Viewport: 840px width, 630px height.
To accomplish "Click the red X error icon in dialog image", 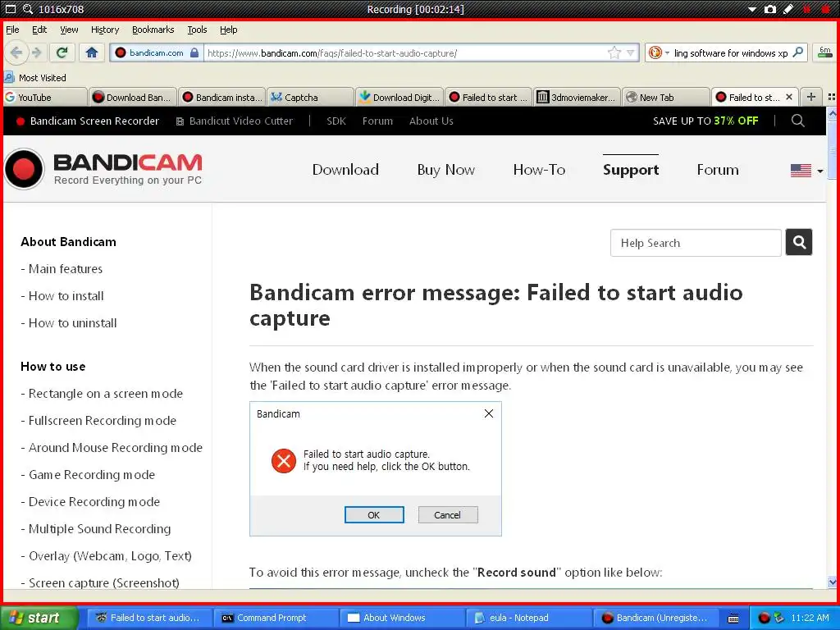I will coord(283,460).
